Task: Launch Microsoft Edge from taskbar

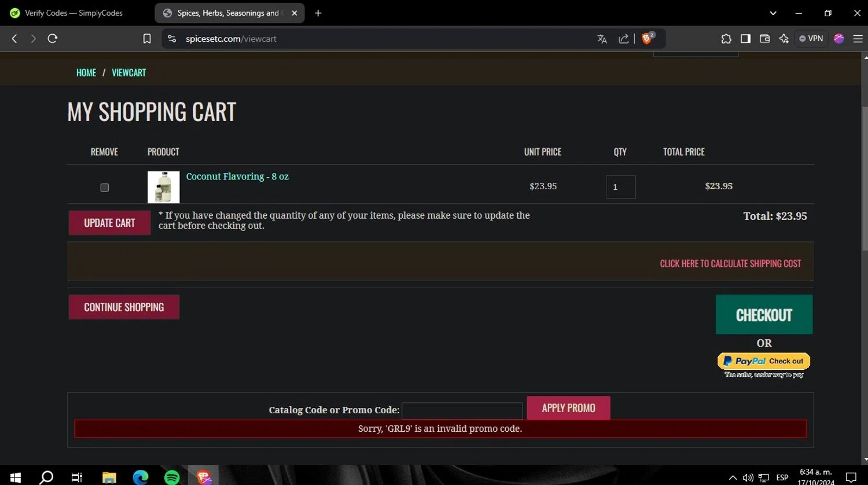Action: [x=141, y=477]
